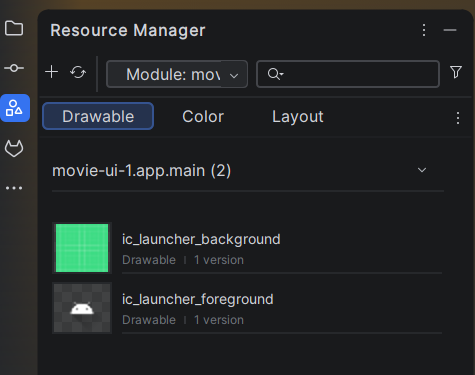Click the ic_launcher_background name text

201,240
